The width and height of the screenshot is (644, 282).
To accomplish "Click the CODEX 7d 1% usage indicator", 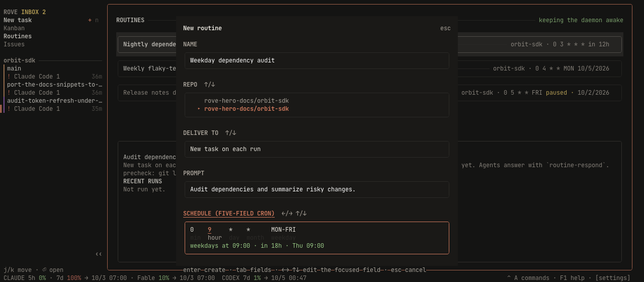I will (242, 278).
